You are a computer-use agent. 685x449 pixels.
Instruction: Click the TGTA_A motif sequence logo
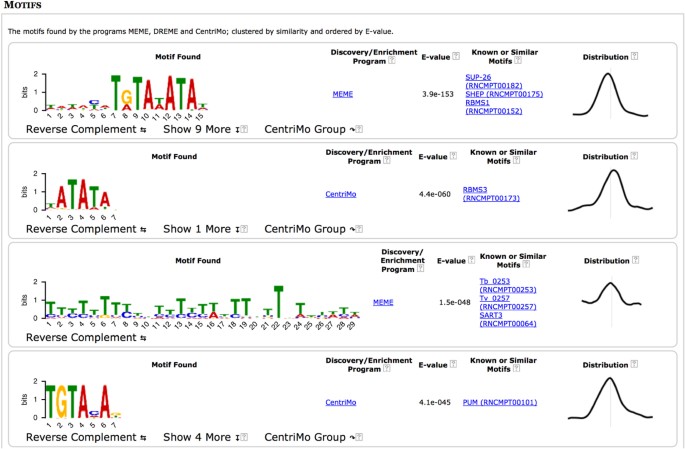[x=72, y=403]
